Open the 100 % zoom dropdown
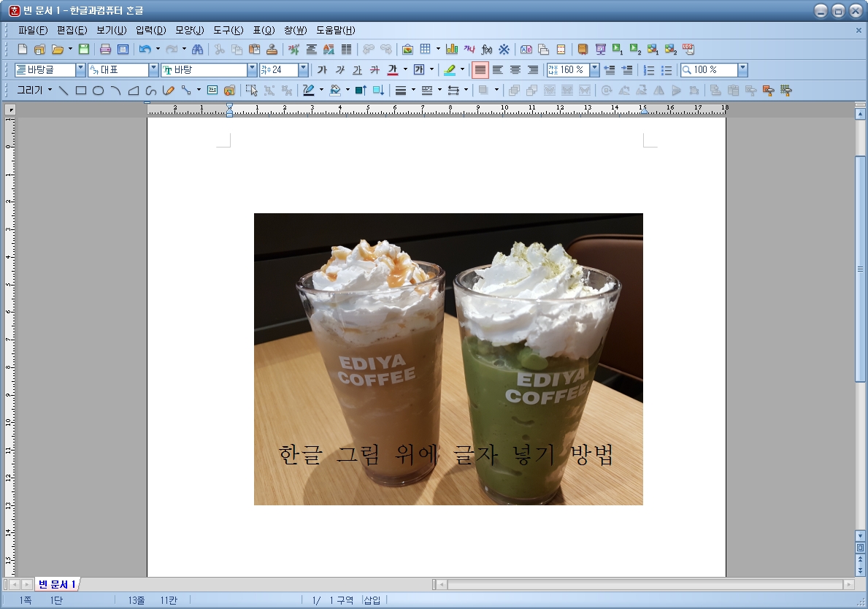 tap(742, 70)
